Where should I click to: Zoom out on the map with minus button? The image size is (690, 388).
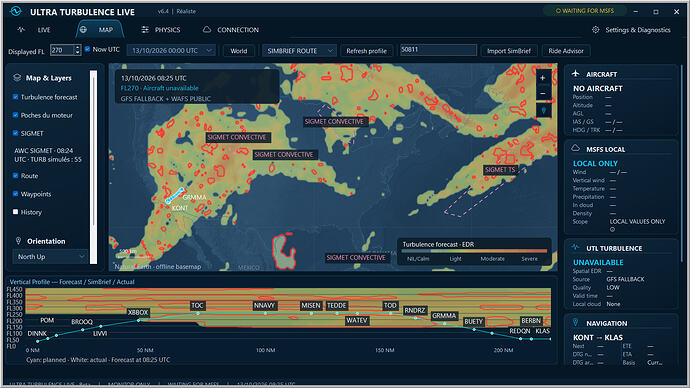[x=543, y=94]
